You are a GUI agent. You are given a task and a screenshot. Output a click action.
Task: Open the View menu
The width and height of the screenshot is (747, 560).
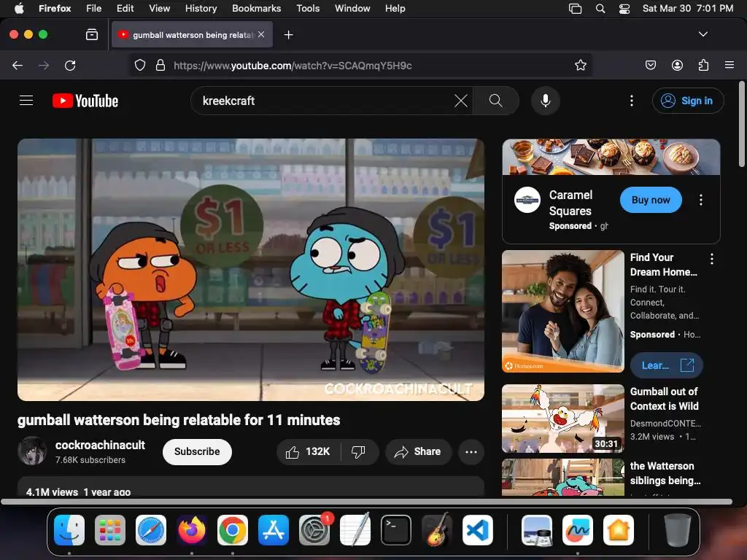[x=159, y=8]
